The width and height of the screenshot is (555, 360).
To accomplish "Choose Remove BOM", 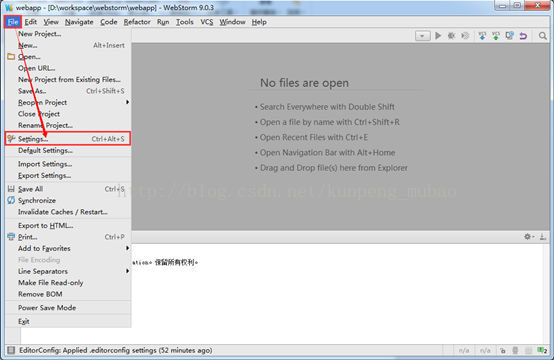I will [x=68, y=294].
